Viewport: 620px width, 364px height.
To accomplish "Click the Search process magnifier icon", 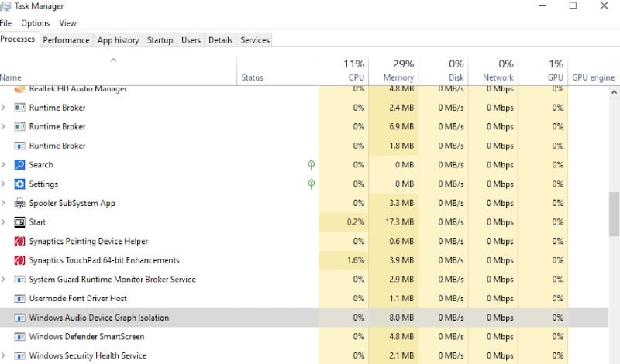I will pyautogui.click(x=19, y=165).
